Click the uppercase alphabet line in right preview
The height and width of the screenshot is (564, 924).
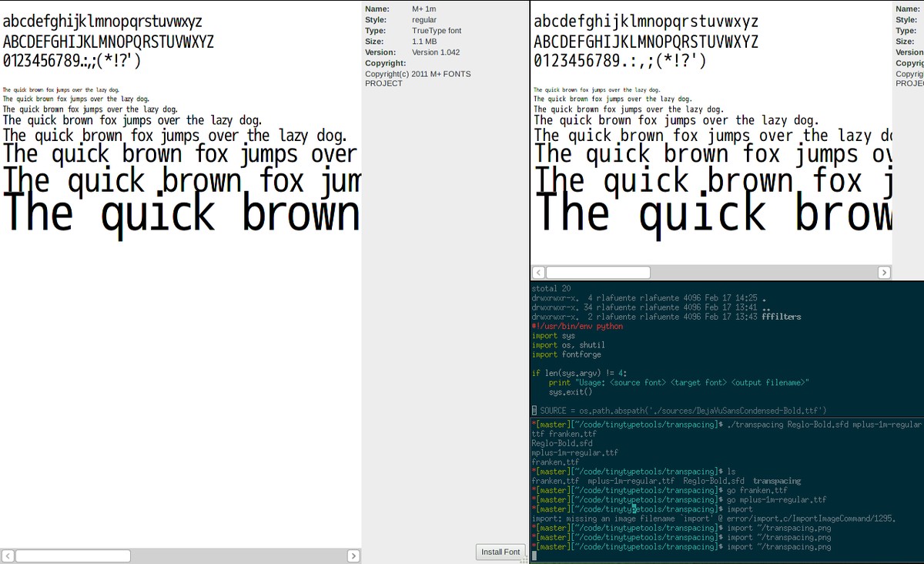tap(645, 42)
